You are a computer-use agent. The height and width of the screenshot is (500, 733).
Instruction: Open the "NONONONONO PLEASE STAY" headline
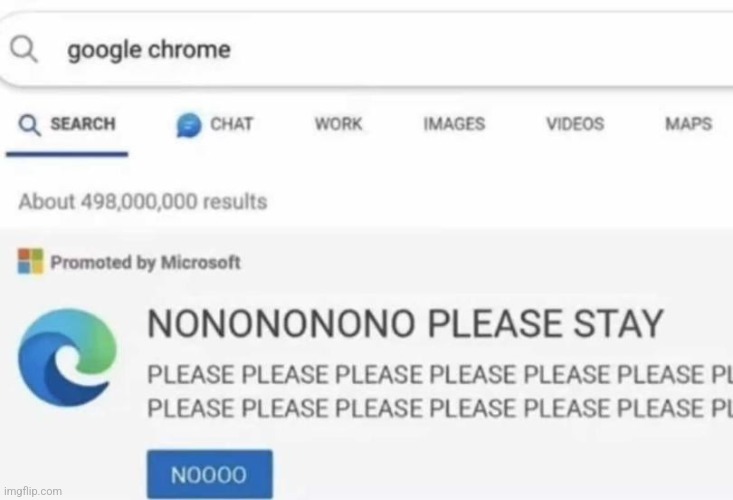click(405, 324)
